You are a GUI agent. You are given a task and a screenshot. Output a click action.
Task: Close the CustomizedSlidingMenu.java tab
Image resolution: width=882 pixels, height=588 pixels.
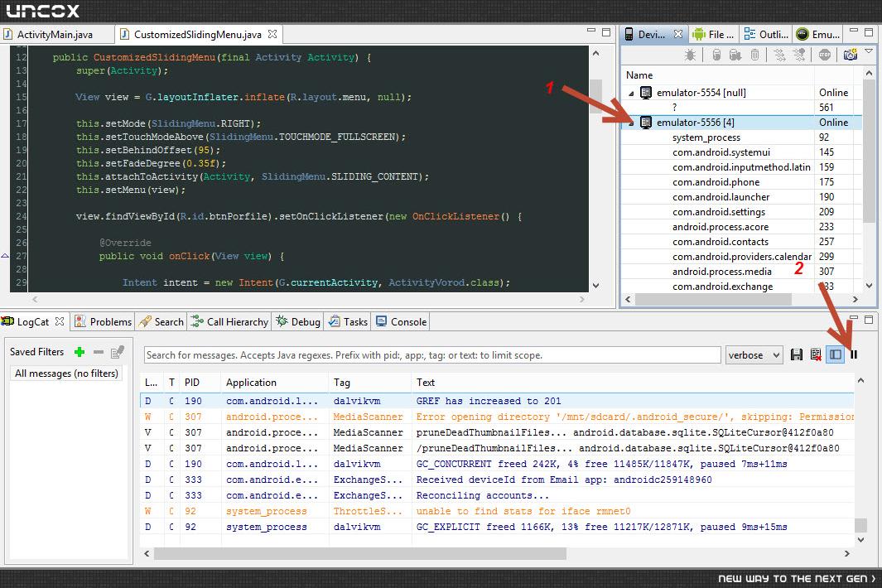click(272, 34)
